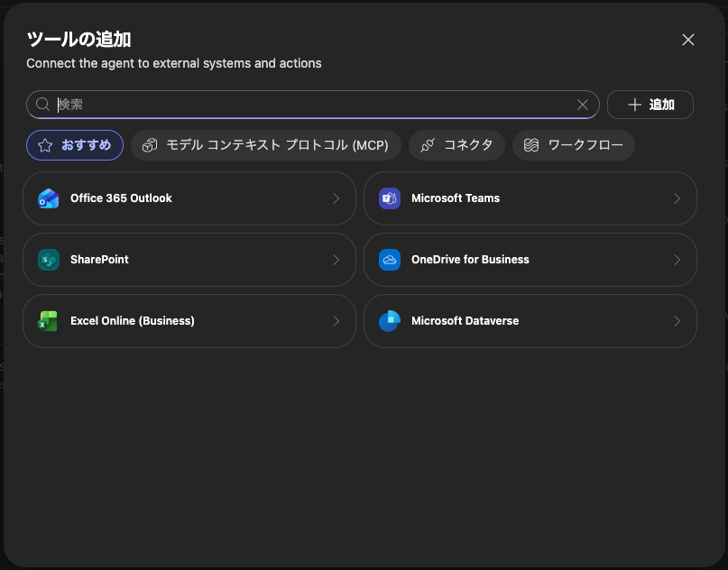
Task: Click the Excel Online (Business) icon
Action: tap(49, 321)
